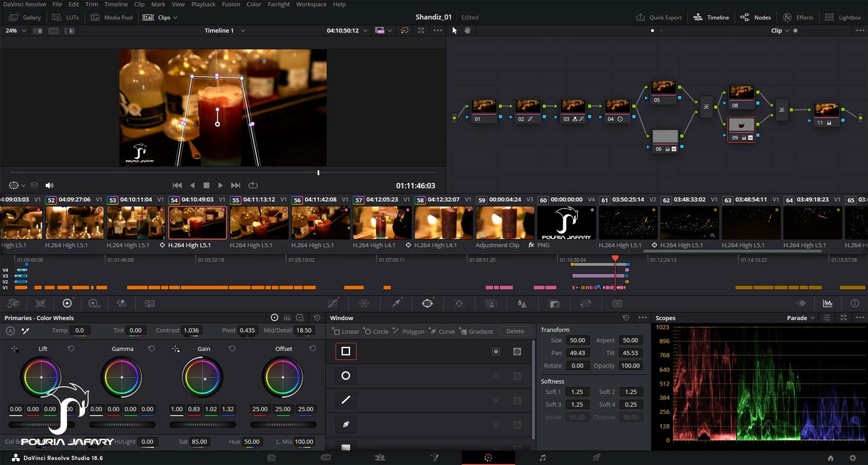This screenshot has width=868, height=465.
Task: Toggle loop playback
Action: pos(253,185)
